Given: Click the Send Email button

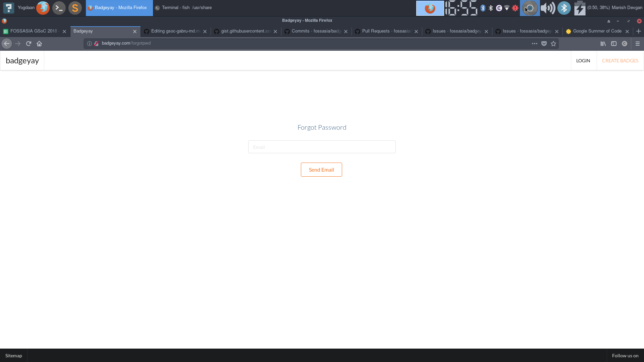Looking at the screenshot, I should tap(321, 170).
